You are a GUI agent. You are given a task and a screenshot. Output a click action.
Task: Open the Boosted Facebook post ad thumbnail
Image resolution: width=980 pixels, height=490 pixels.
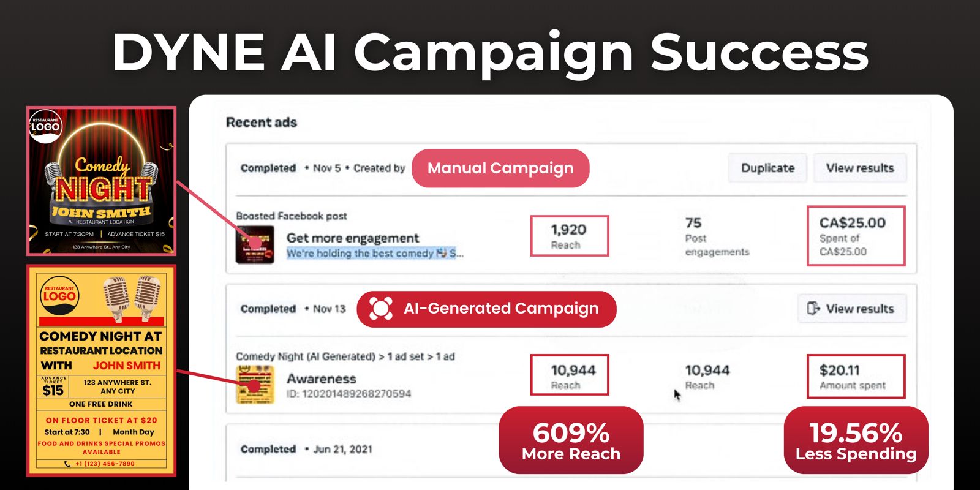click(255, 244)
